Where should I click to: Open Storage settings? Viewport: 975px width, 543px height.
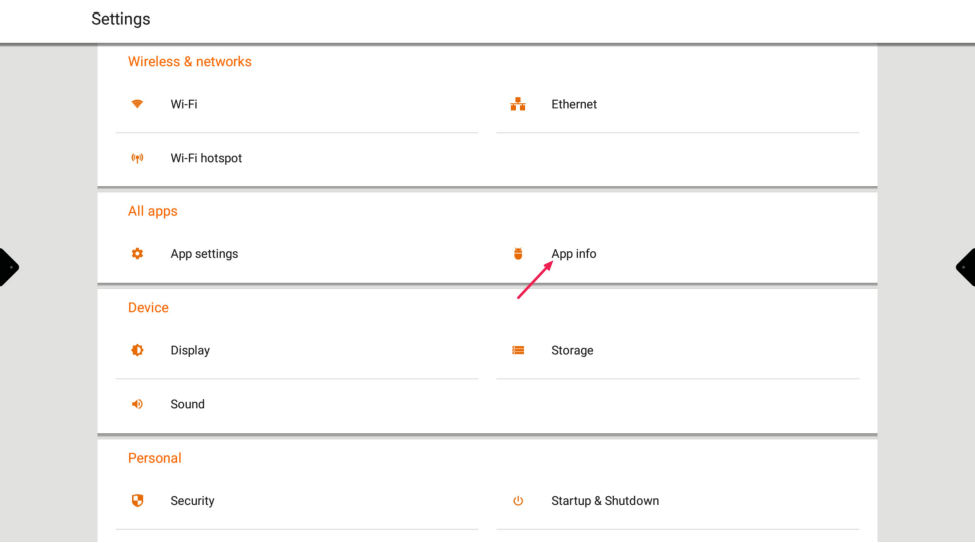point(572,350)
